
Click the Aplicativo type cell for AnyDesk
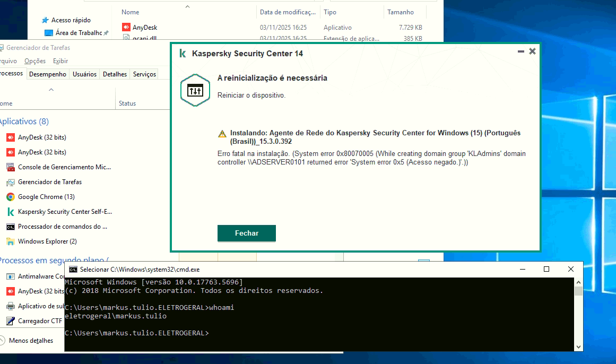point(337,28)
